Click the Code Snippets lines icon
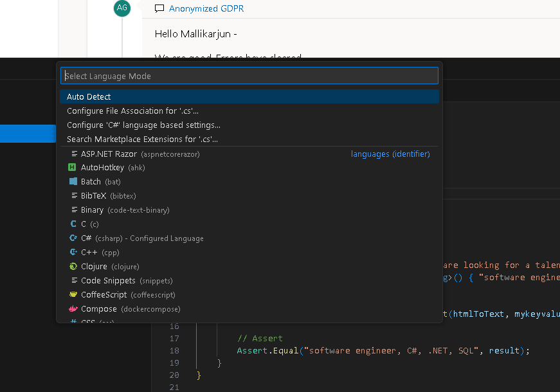The height and width of the screenshot is (392, 560). 75,280
